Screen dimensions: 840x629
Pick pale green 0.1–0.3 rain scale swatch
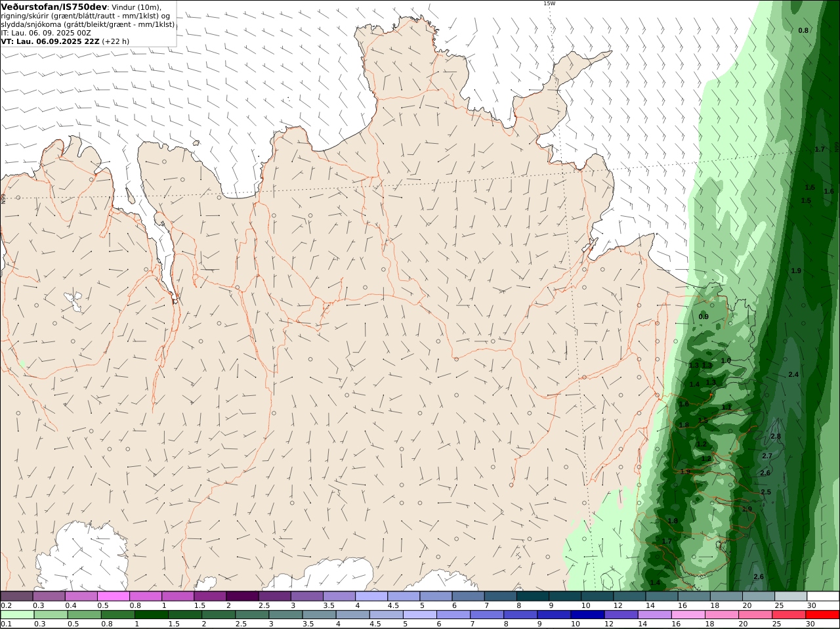click(17, 615)
